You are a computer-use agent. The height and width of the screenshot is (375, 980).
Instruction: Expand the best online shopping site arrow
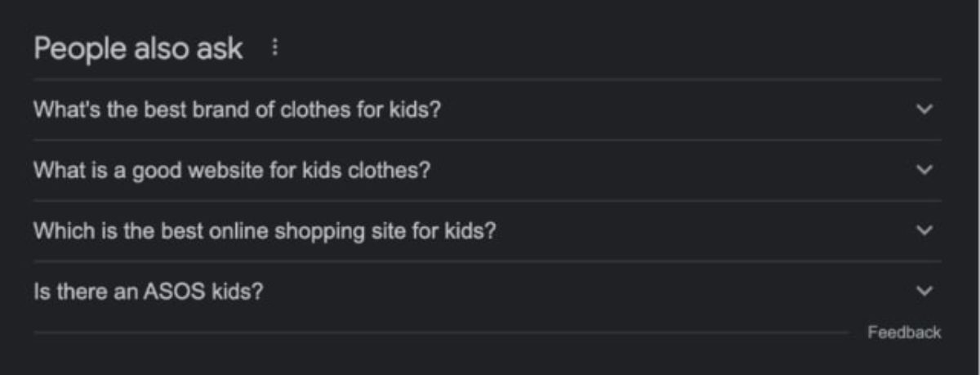click(x=924, y=230)
